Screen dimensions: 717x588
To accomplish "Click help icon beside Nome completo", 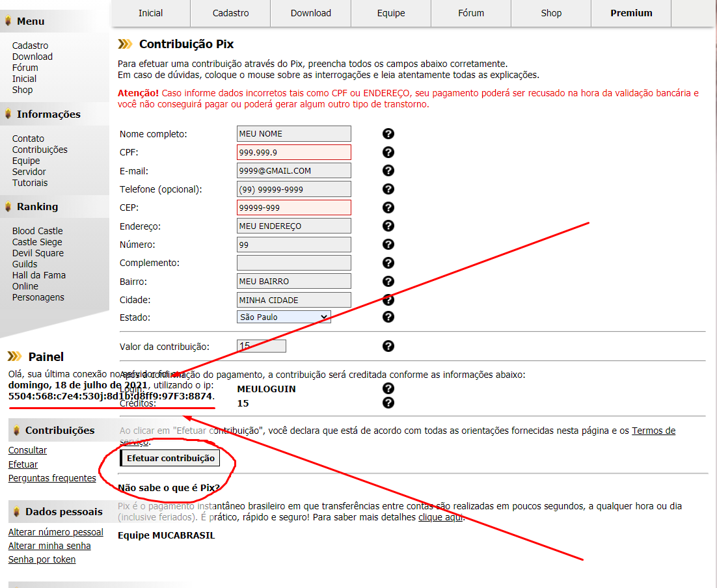I will point(388,134).
